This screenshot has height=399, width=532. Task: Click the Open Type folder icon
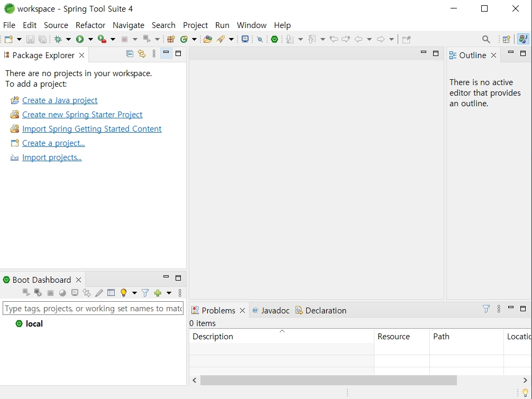coord(208,39)
